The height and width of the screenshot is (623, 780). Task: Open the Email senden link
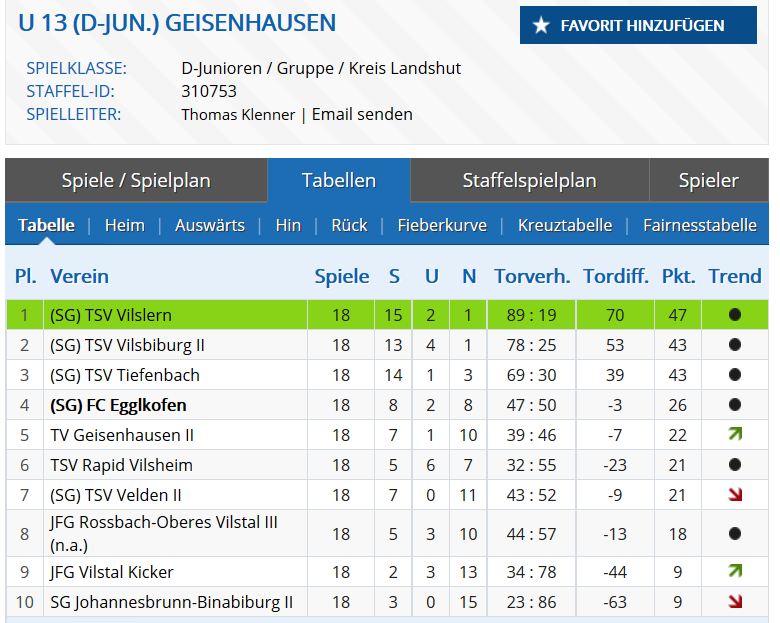coord(362,114)
